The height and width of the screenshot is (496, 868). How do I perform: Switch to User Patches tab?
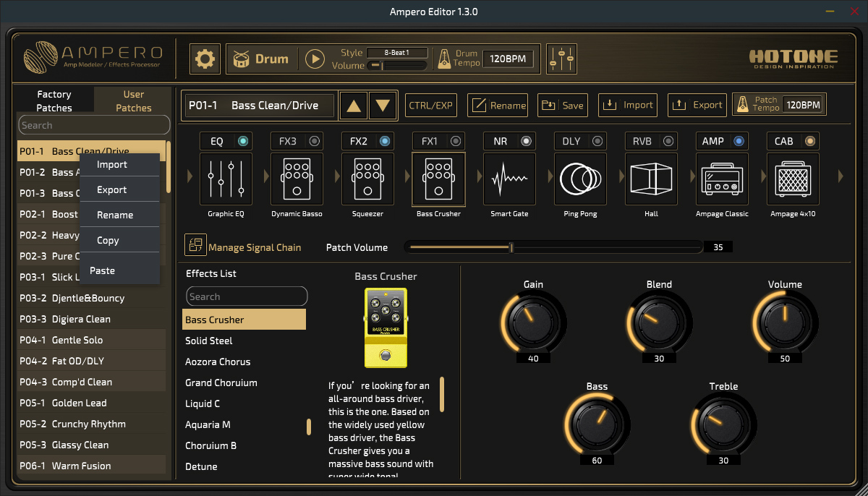pos(134,101)
